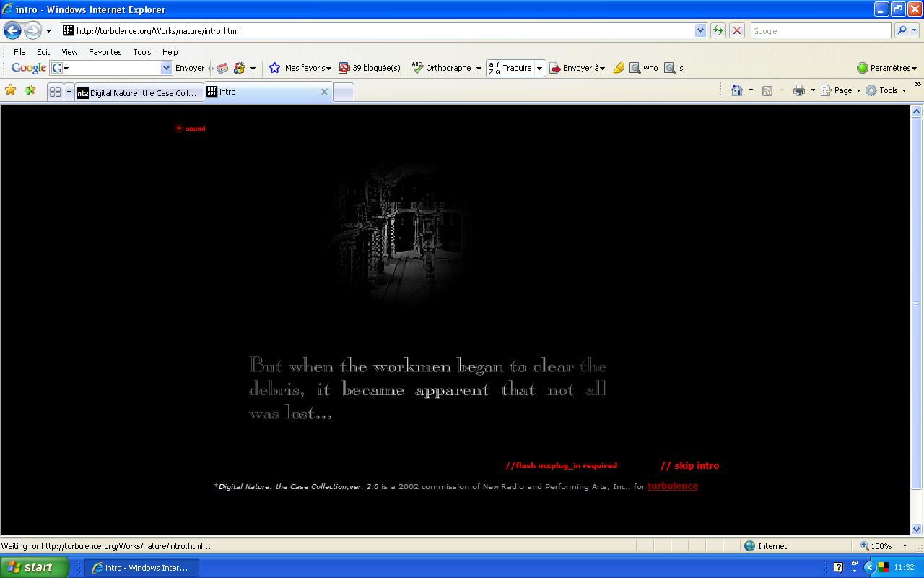Open the Page command menu

point(841,90)
